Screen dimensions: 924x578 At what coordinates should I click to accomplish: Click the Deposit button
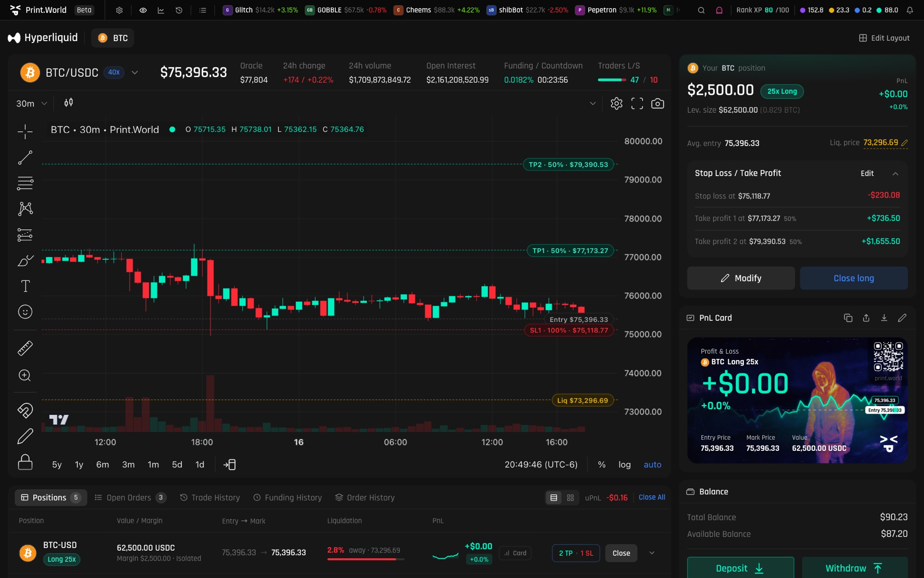[x=741, y=568]
